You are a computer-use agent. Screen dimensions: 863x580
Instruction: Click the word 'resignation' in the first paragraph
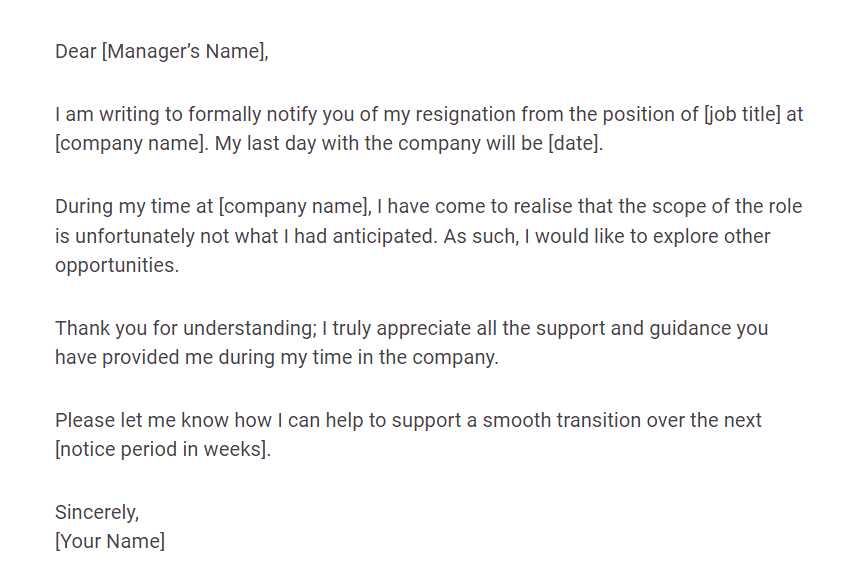[475, 114]
